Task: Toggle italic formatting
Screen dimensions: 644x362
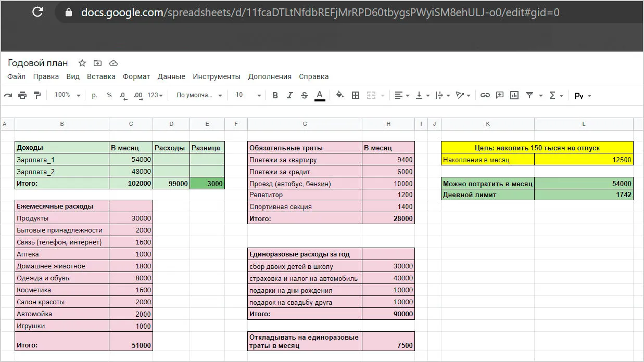Action: [x=290, y=95]
